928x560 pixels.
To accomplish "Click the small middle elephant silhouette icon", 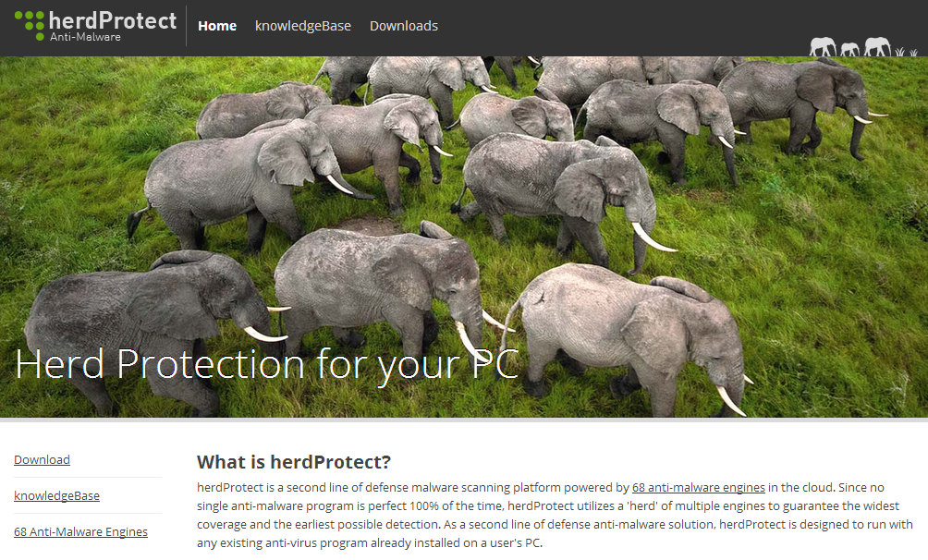I will coord(849,49).
